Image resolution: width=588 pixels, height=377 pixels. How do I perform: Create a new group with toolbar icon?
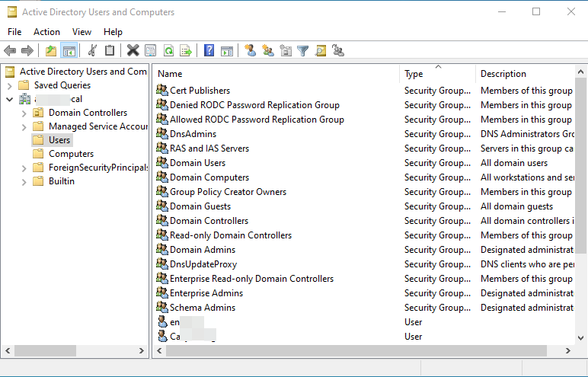tap(268, 50)
